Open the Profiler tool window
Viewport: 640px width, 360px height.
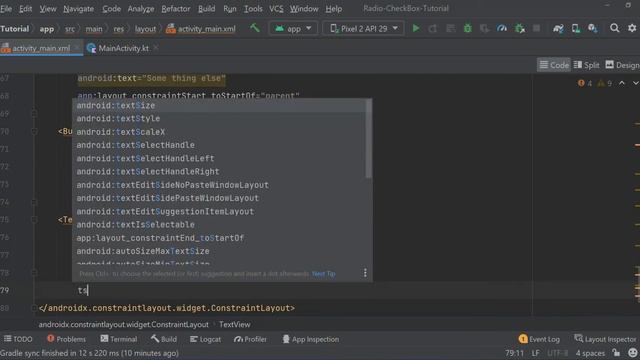pos(250,339)
